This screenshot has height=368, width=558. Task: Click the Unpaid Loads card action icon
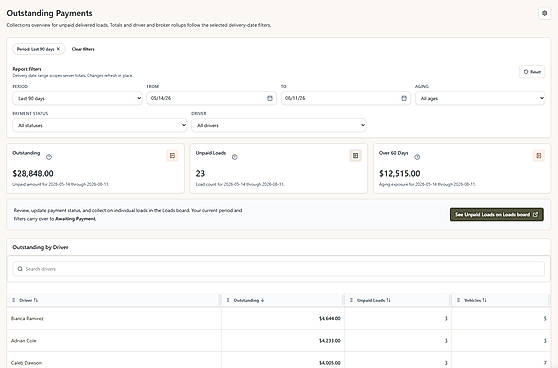point(355,156)
